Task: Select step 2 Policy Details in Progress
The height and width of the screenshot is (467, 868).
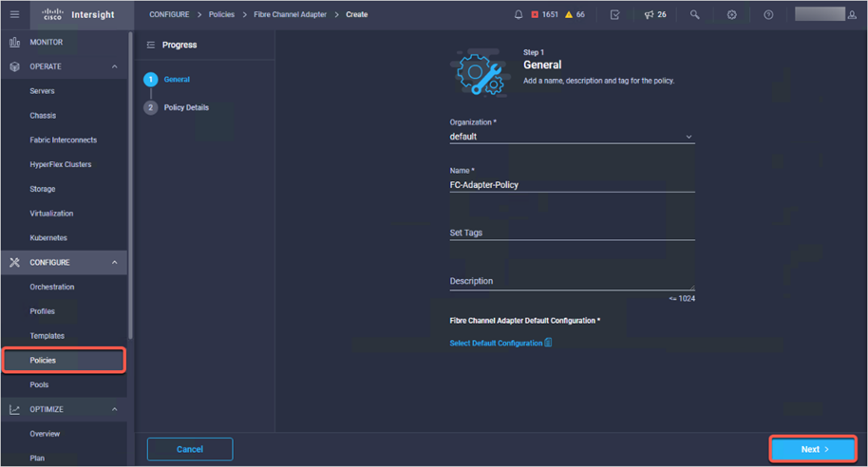Action: coord(177,107)
